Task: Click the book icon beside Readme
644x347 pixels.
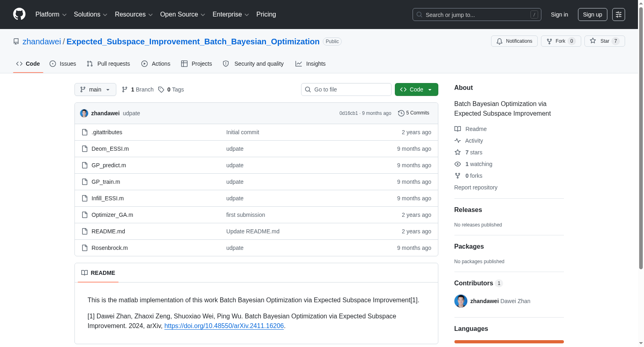Action: tap(458, 129)
